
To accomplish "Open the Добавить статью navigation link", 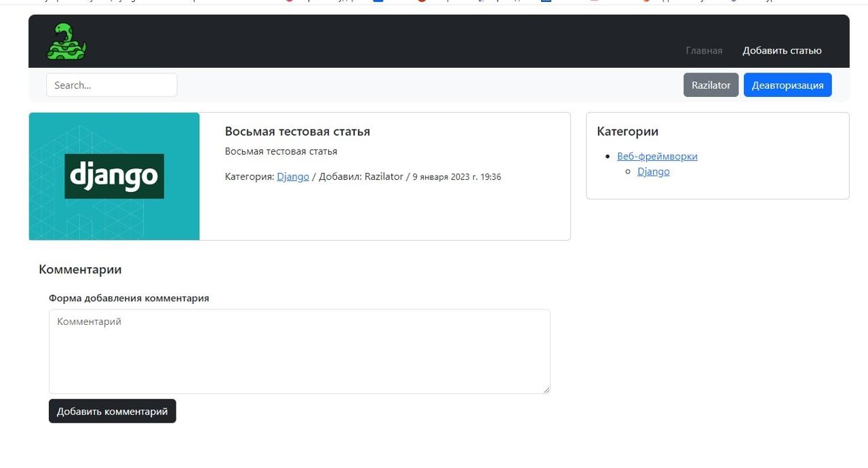I will pyautogui.click(x=782, y=51).
